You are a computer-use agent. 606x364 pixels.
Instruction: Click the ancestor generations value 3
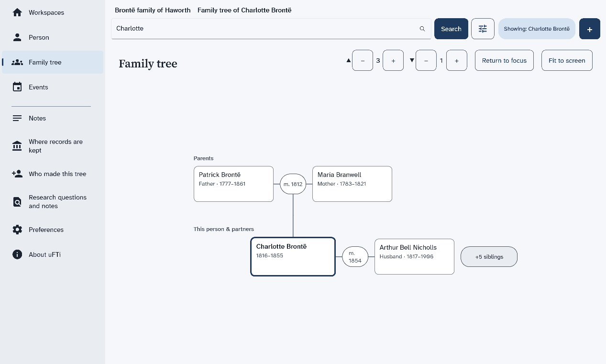[378, 60]
